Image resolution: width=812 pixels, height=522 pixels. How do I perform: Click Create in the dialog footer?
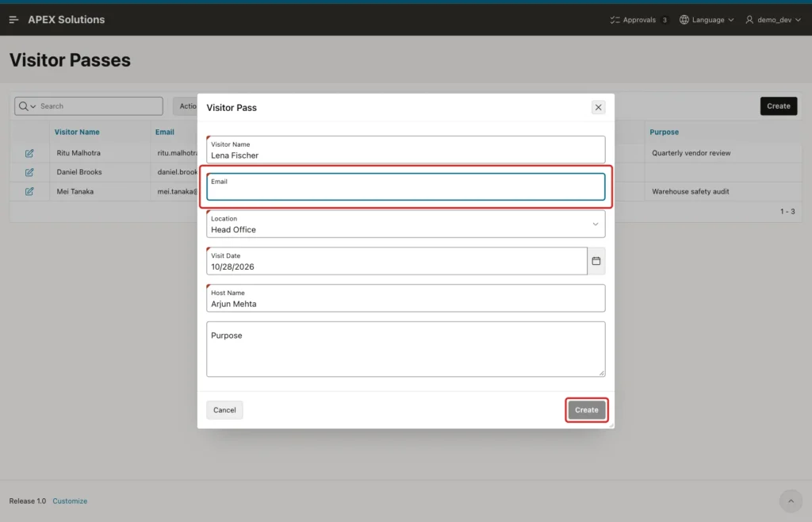586,409
